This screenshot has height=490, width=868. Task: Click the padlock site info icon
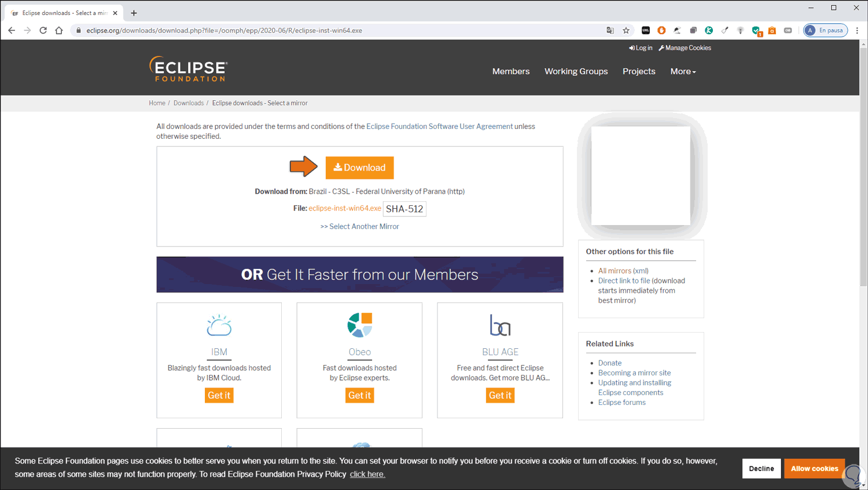79,31
